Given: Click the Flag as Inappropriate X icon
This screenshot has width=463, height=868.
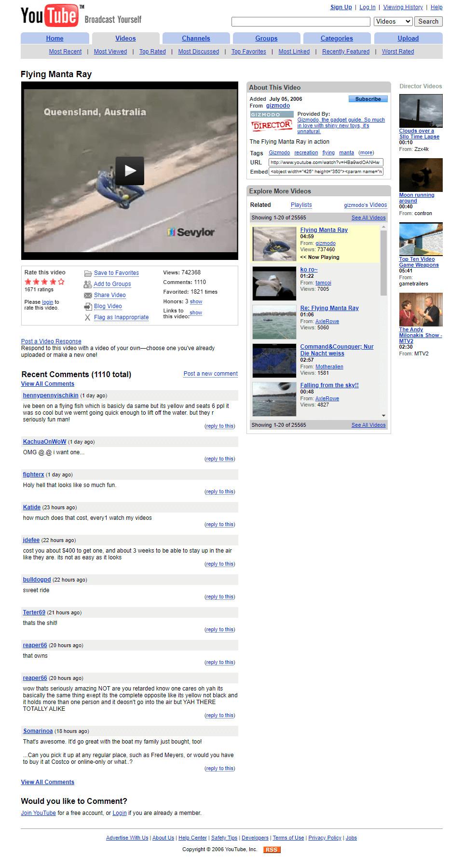Looking at the screenshot, I should tap(88, 317).
